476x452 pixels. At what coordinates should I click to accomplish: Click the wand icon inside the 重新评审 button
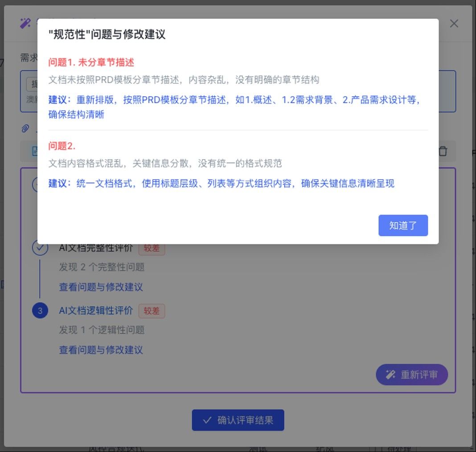(390, 374)
